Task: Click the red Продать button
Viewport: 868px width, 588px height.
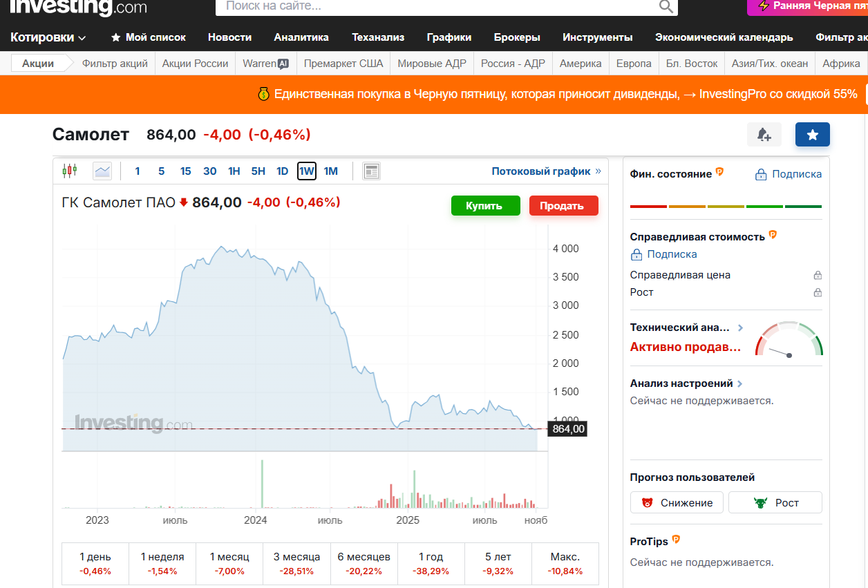Action: coord(563,206)
